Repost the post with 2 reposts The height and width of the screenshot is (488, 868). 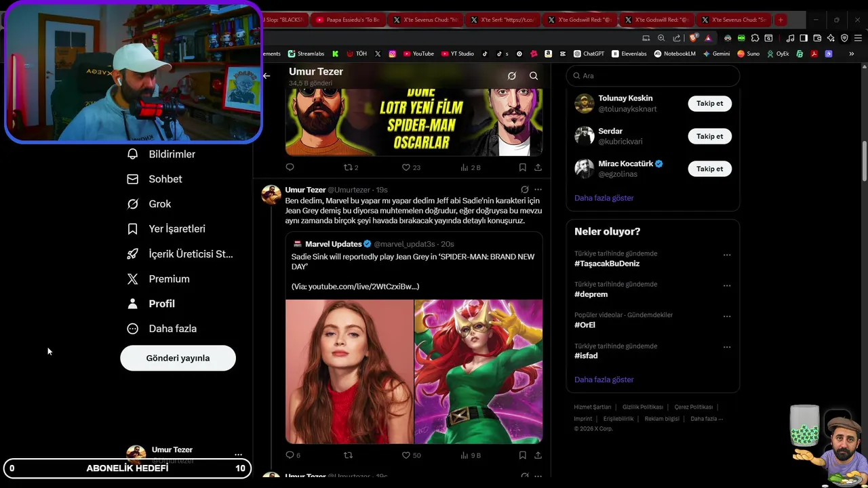(351, 167)
